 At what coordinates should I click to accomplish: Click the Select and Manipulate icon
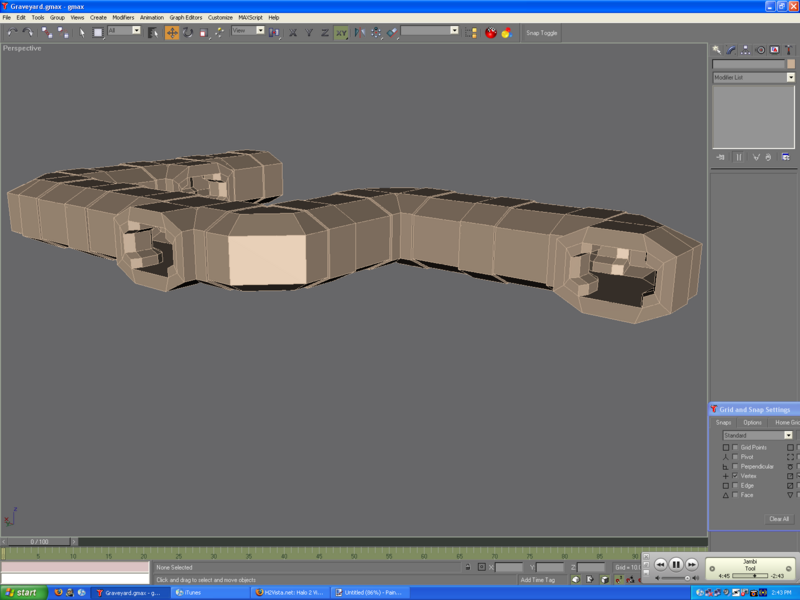tap(219, 33)
